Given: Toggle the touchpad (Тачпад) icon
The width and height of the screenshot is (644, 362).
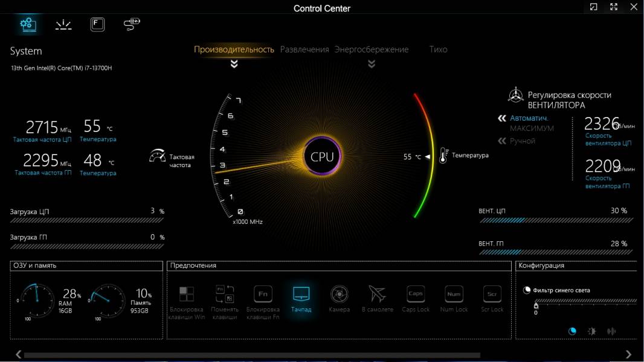Looking at the screenshot, I should [x=301, y=294].
